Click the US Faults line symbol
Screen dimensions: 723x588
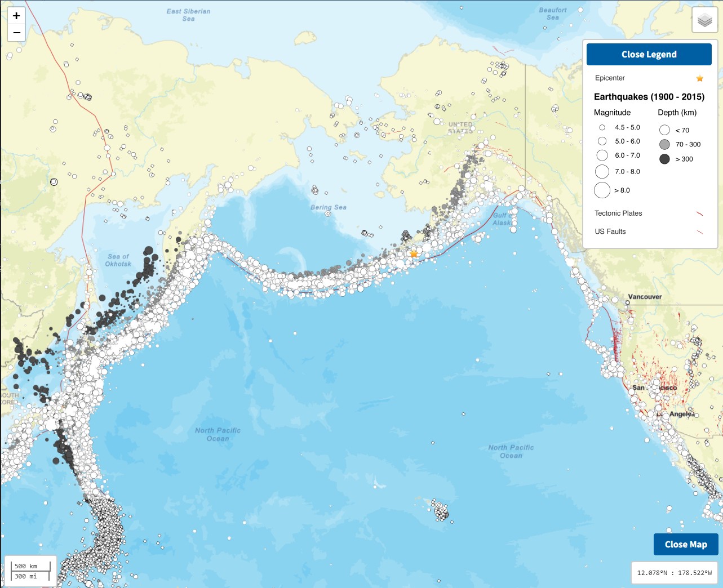click(699, 231)
